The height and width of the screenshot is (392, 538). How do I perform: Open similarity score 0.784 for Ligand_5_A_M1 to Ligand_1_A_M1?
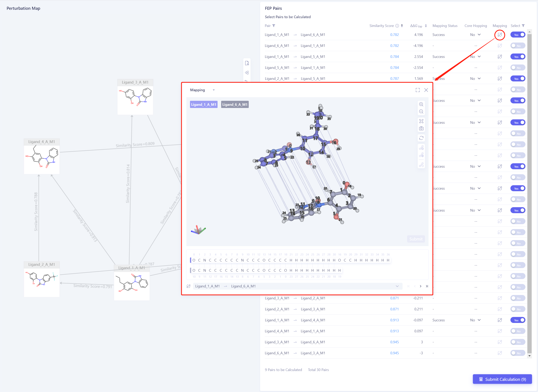tap(394, 68)
